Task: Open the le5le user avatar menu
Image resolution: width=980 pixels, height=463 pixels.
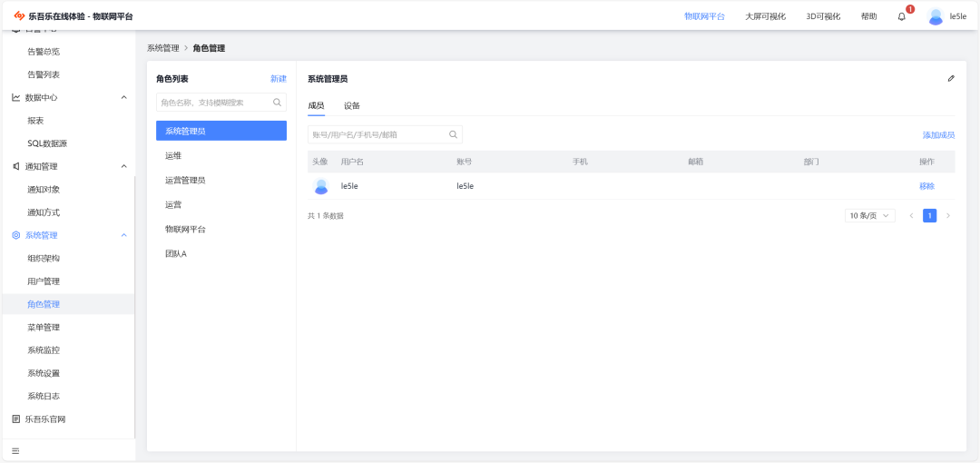Action: [936, 17]
